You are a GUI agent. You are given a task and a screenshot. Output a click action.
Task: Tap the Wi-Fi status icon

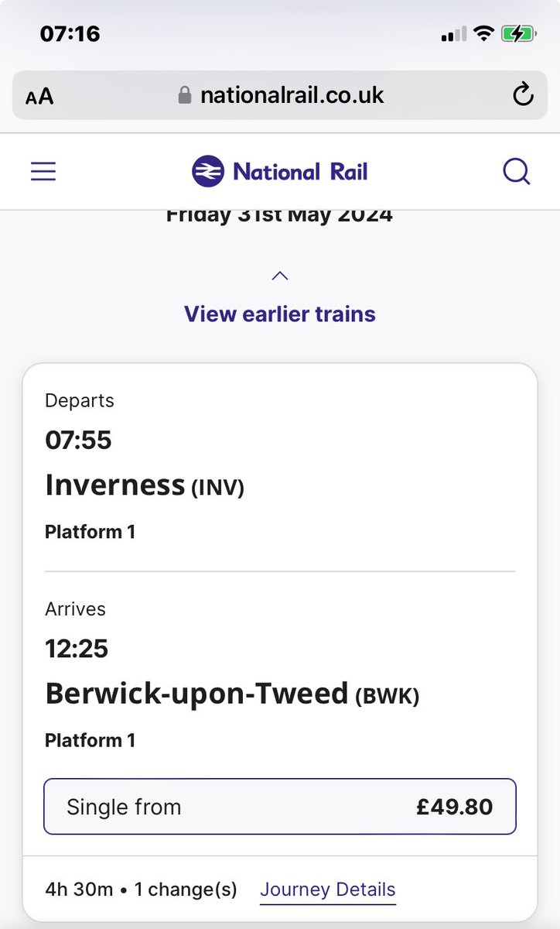click(x=484, y=34)
